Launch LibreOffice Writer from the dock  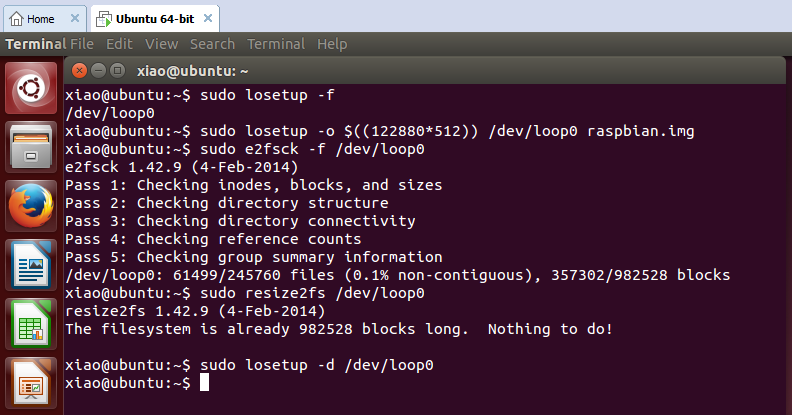31,266
